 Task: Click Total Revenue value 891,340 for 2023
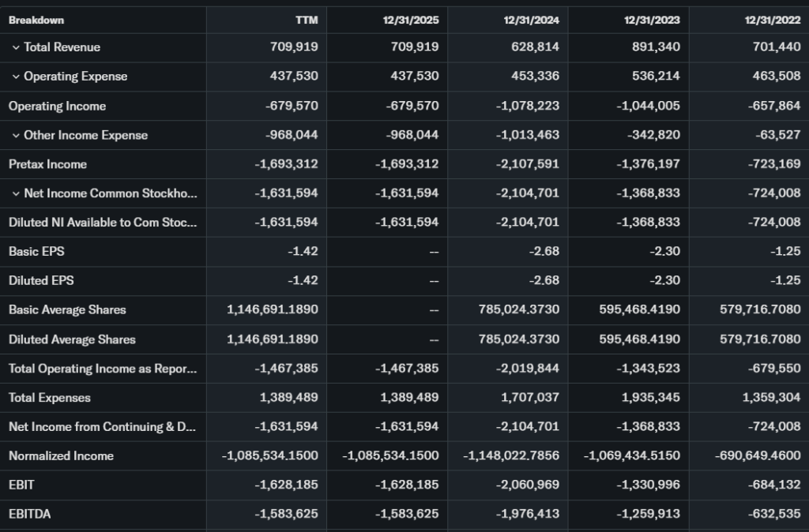click(652, 47)
